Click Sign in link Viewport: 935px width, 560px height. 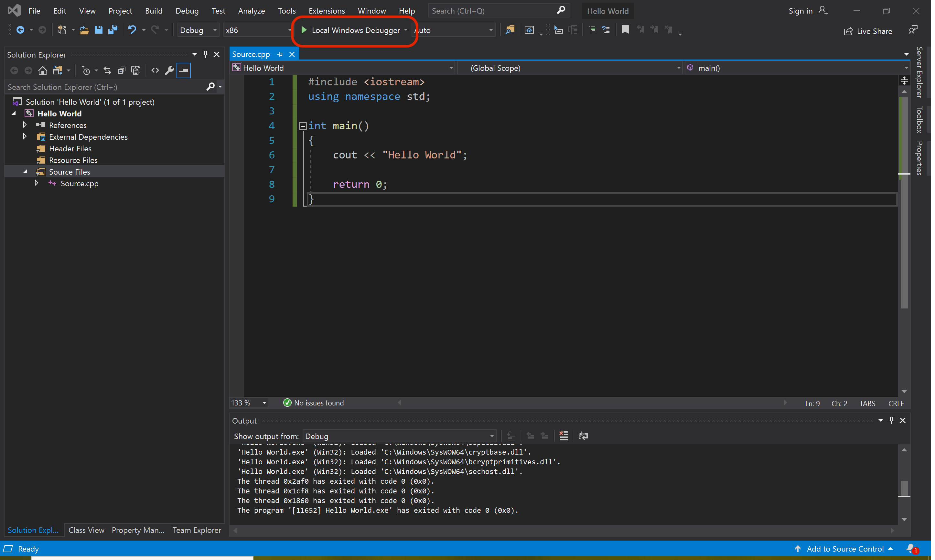[800, 11]
